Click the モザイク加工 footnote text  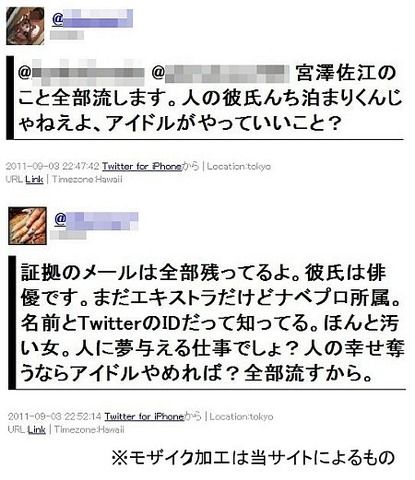click(x=253, y=457)
